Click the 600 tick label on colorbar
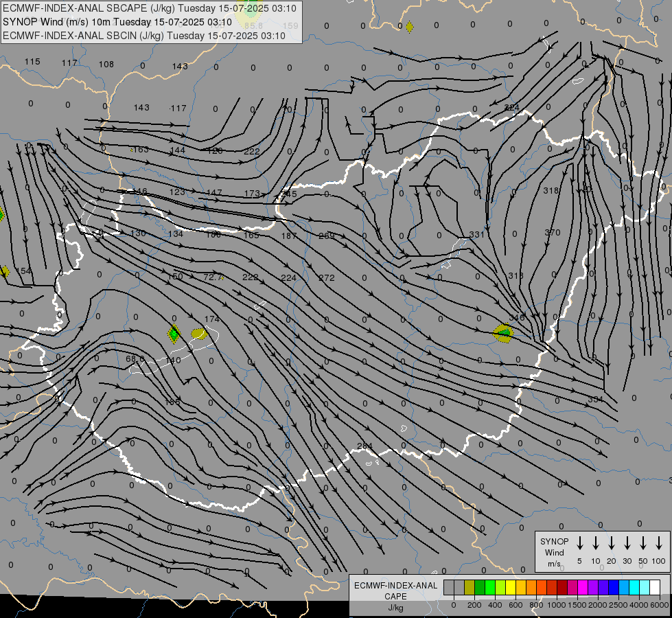 pos(515,605)
